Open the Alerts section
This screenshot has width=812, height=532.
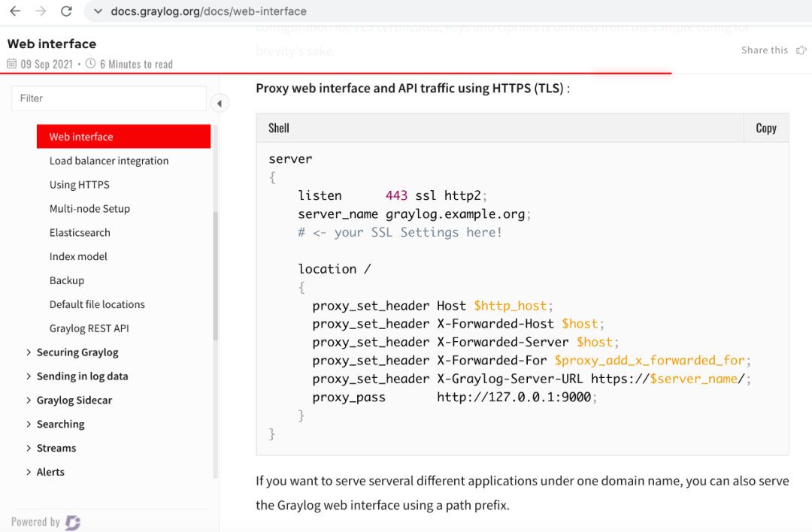(x=51, y=472)
